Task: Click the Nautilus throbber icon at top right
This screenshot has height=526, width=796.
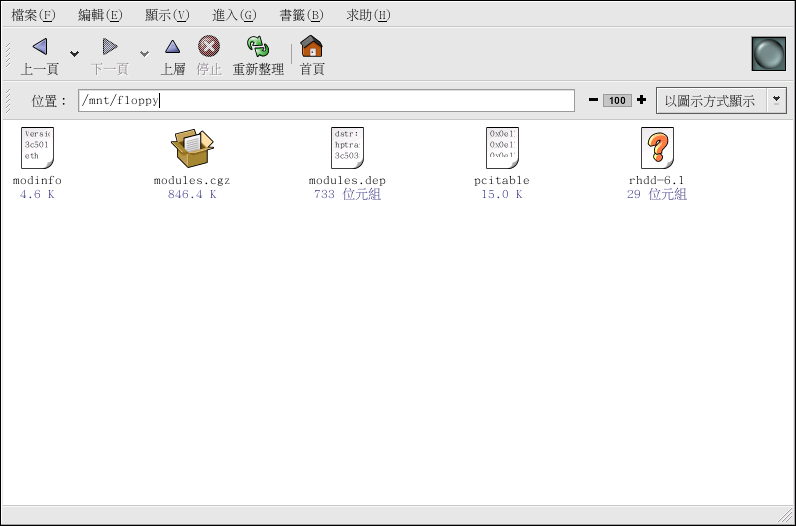Action: coord(769,54)
